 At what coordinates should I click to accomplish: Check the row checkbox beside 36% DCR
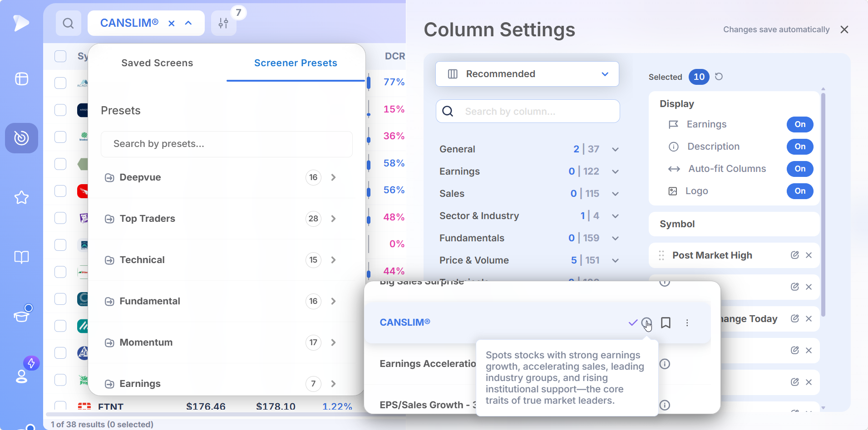(x=60, y=137)
